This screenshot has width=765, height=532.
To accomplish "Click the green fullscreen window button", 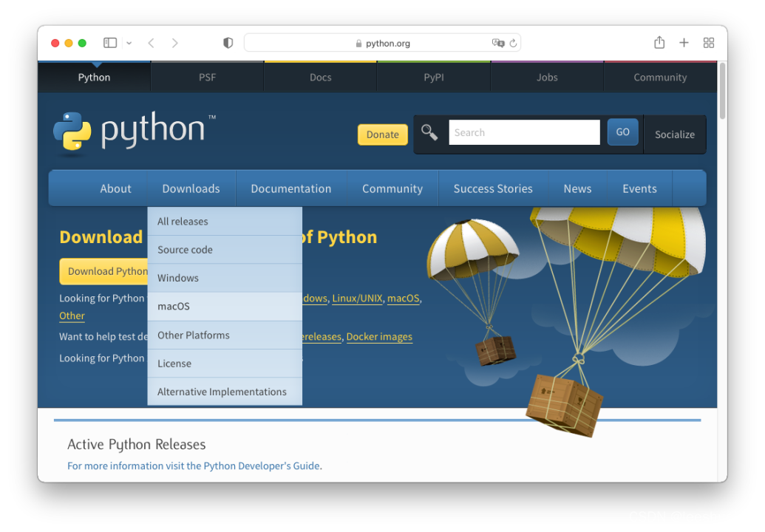I will (82, 43).
